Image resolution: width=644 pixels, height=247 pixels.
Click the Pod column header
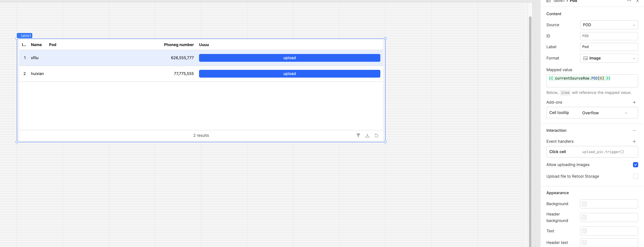(53, 45)
